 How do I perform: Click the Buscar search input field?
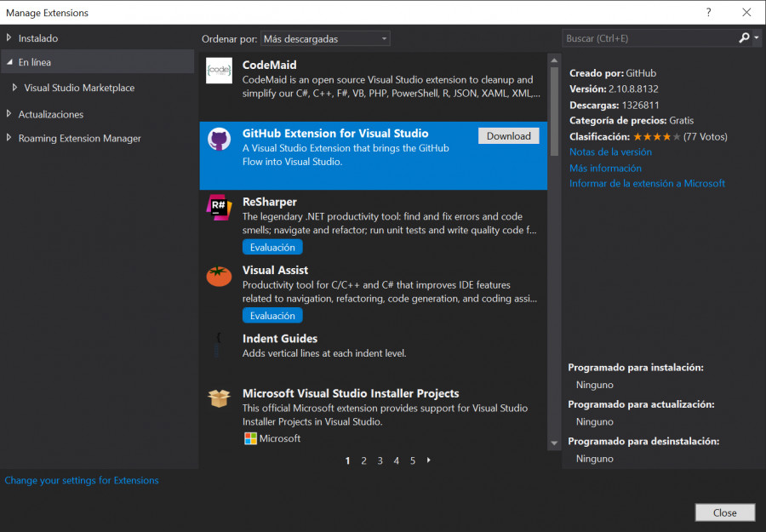(649, 38)
